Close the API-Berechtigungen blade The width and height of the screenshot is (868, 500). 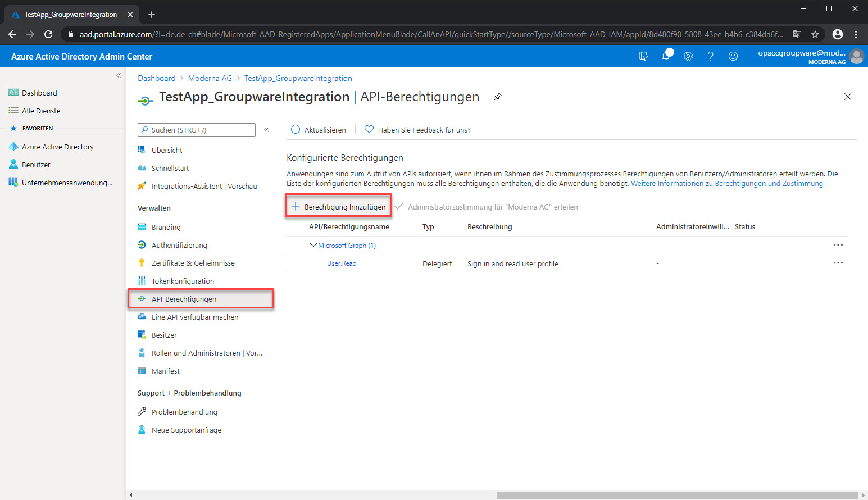tap(848, 97)
